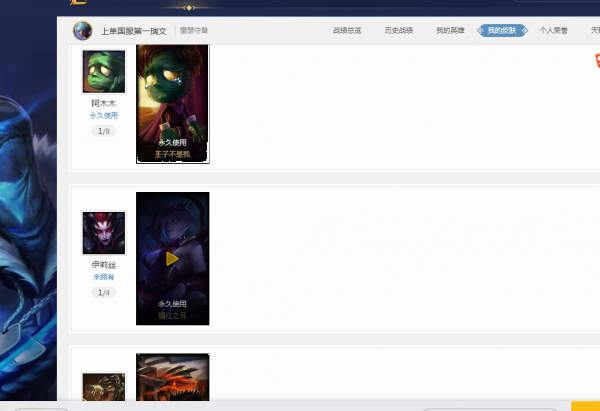Click the 伊莉丝 champion name
The height and width of the screenshot is (411, 600).
pos(104,265)
